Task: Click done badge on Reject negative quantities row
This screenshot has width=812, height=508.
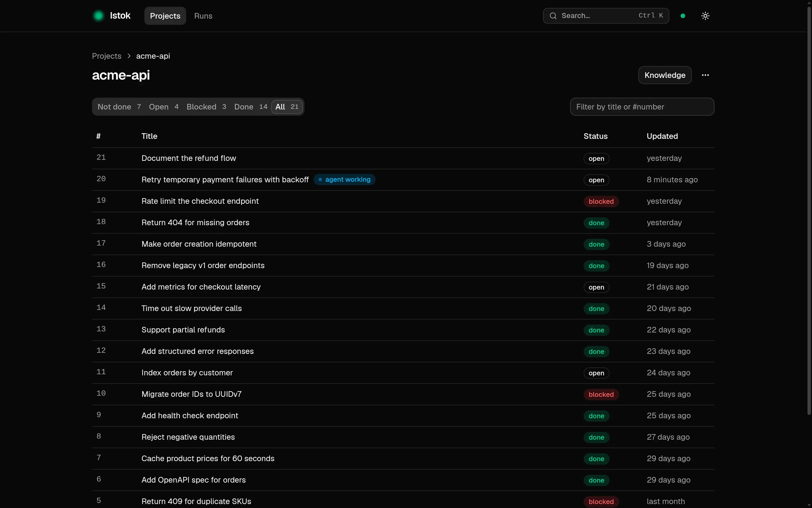Action: point(596,437)
